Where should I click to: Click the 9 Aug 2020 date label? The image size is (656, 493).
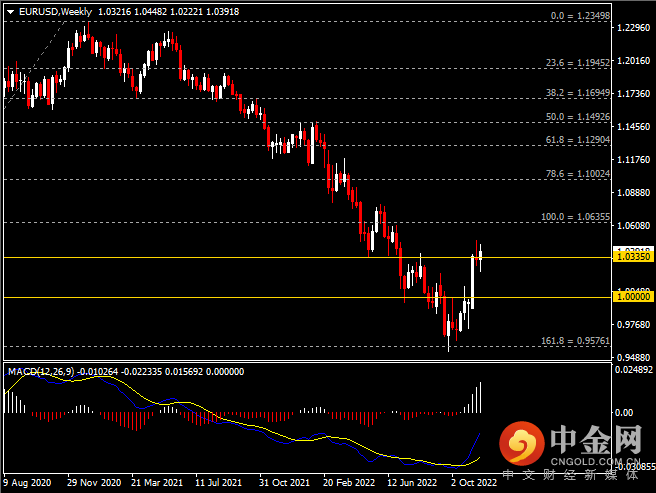tap(27, 481)
